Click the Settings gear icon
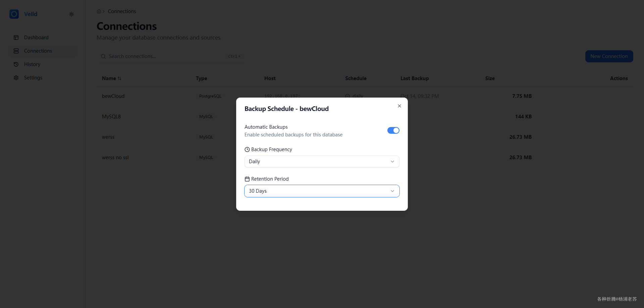The height and width of the screenshot is (308, 644). (x=16, y=78)
